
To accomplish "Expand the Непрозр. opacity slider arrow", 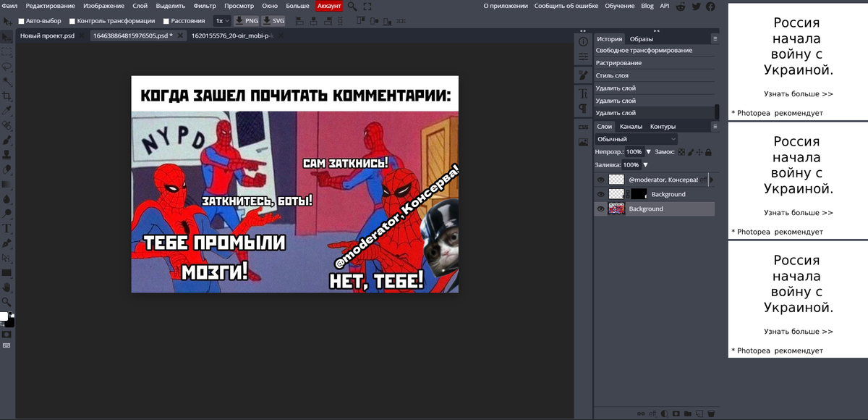I will tap(648, 152).
